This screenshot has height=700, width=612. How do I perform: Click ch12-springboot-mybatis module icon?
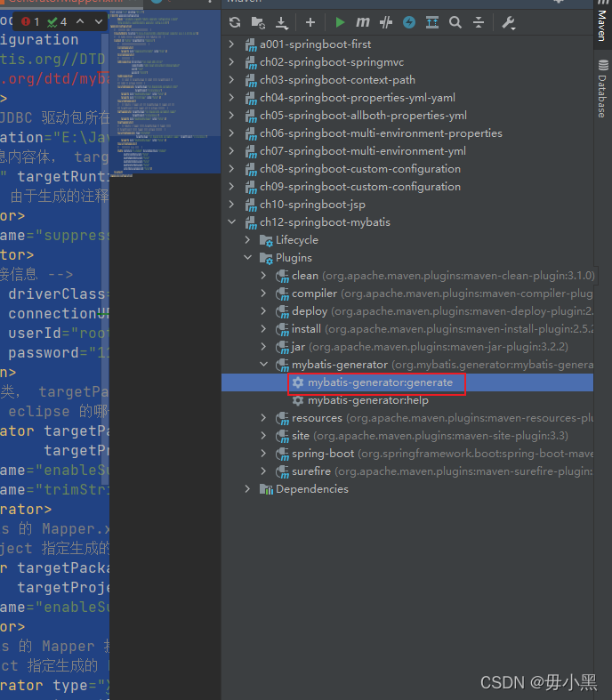coord(251,222)
